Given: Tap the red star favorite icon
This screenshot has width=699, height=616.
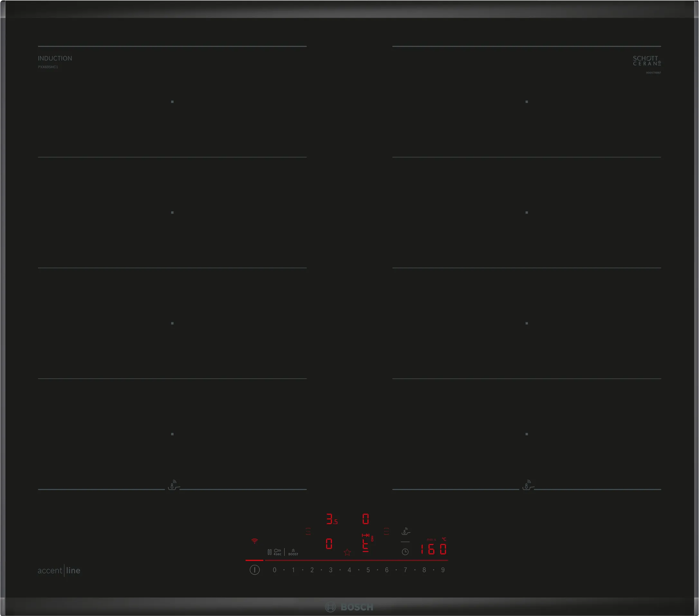Looking at the screenshot, I should (347, 552).
